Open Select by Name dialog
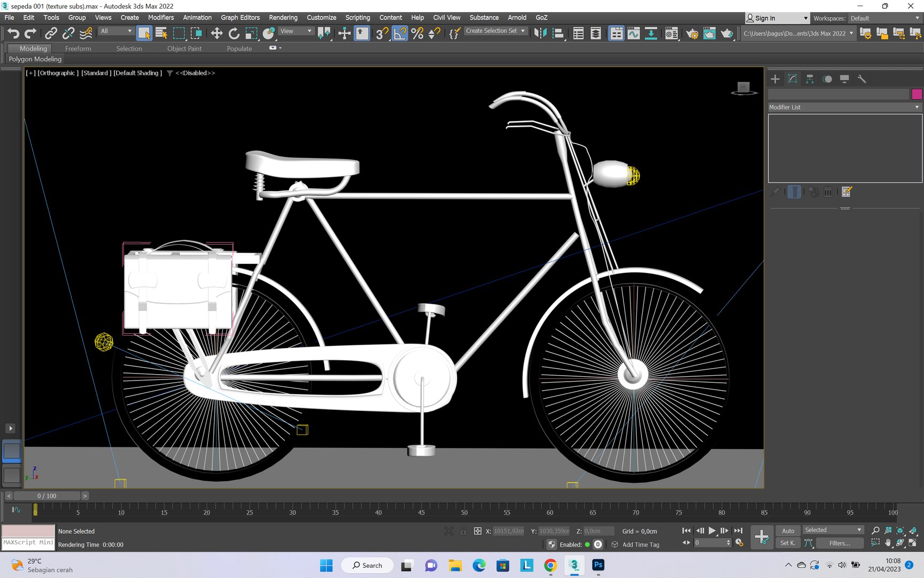 click(x=161, y=33)
